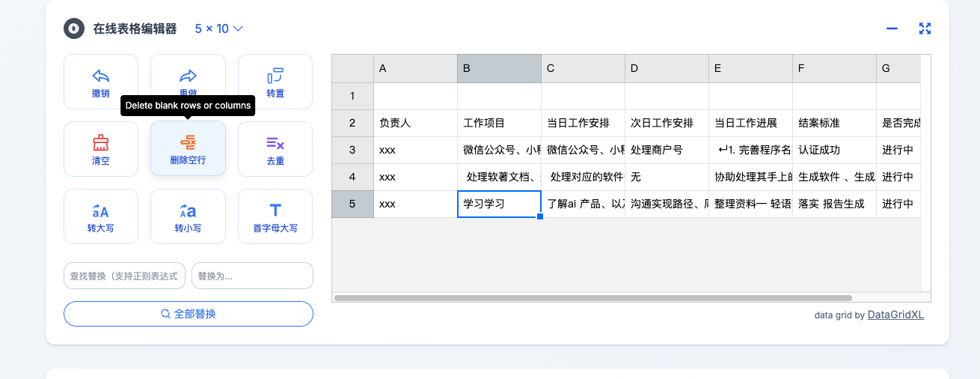Click the 删除空行 delete blank rows icon
Viewport: 980px width, 379px height.
tap(188, 142)
